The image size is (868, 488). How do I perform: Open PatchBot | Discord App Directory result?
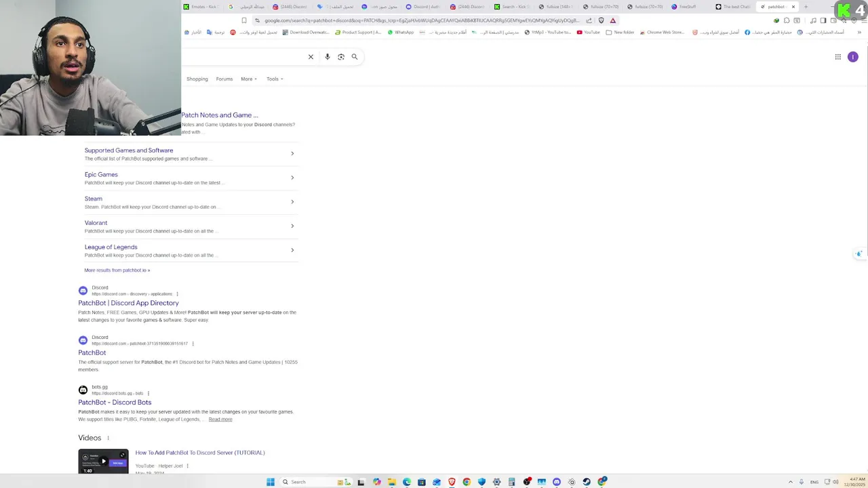coord(128,303)
